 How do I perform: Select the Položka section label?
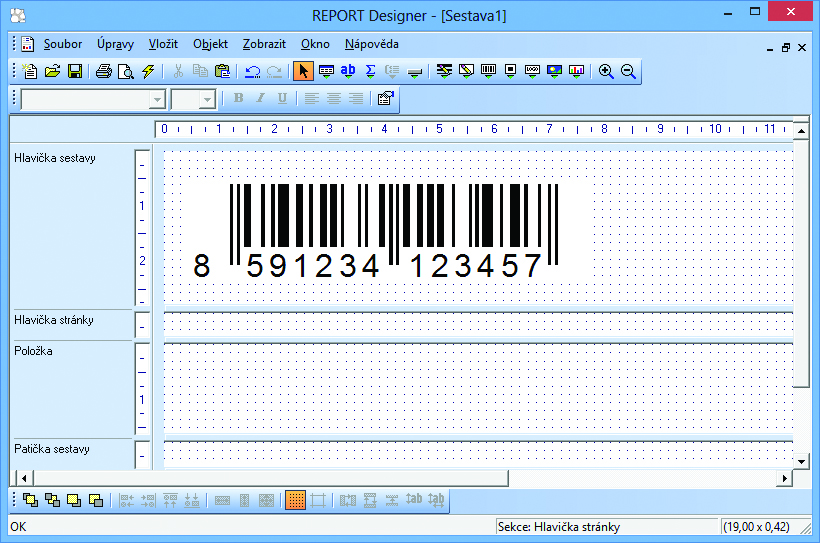point(33,351)
